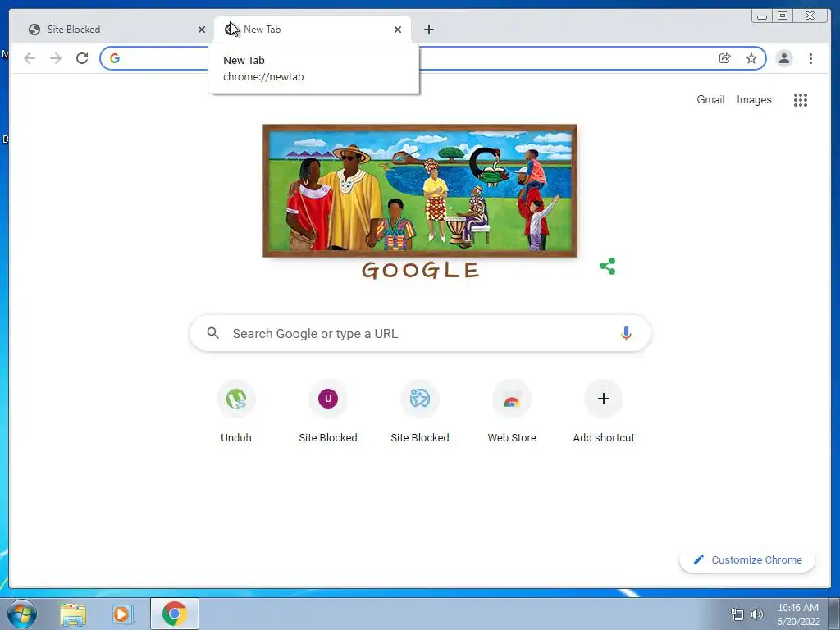Click the Google icon in the address bar
The width and height of the screenshot is (840, 630).
click(115, 58)
